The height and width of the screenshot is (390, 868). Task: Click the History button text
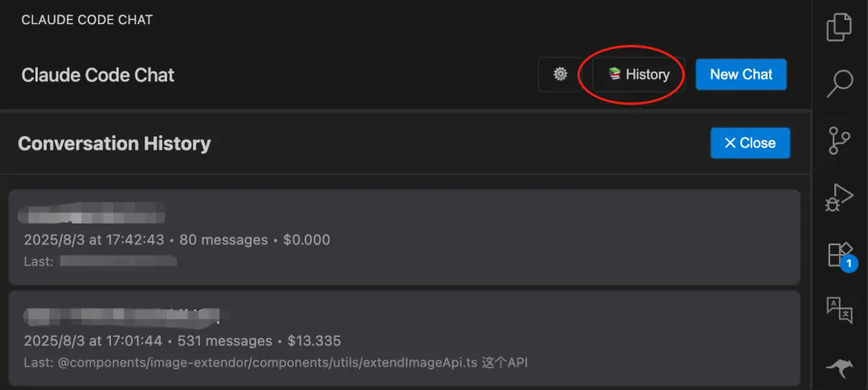pyautogui.click(x=648, y=74)
